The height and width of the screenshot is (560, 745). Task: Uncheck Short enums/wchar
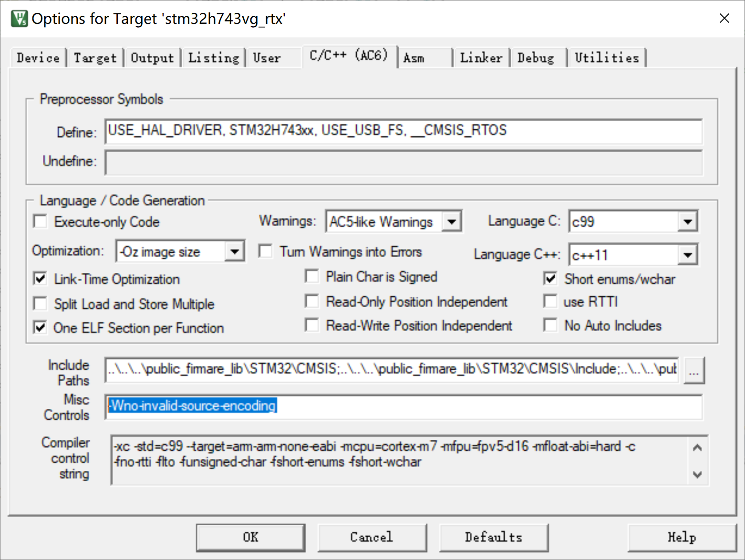pos(550,279)
